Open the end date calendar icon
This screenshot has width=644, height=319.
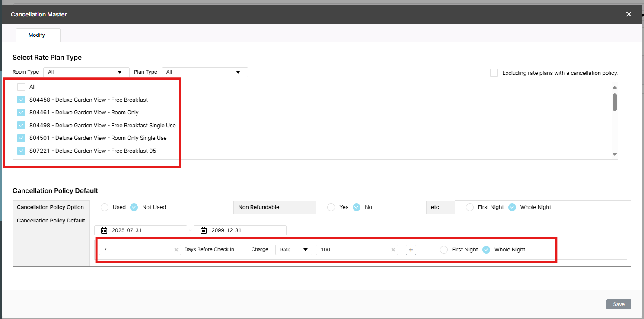coord(204,230)
